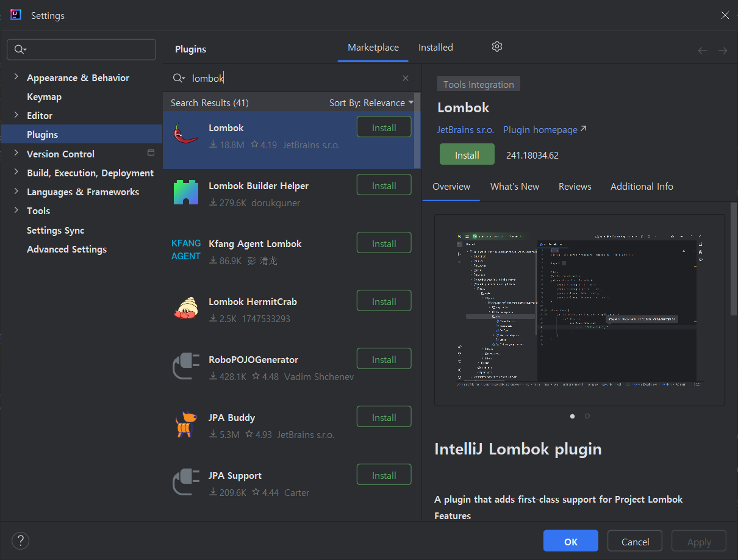
Task: Click the settings search magnifier icon
Action: click(x=20, y=50)
